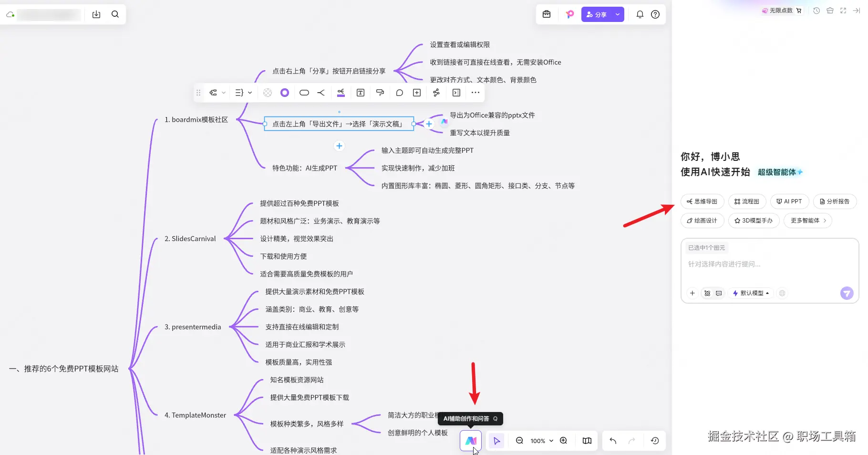Select the root node 一、推荐的6个免费PPT模板网站
Viewport: 868px width, 455px height.
(64, 369)
